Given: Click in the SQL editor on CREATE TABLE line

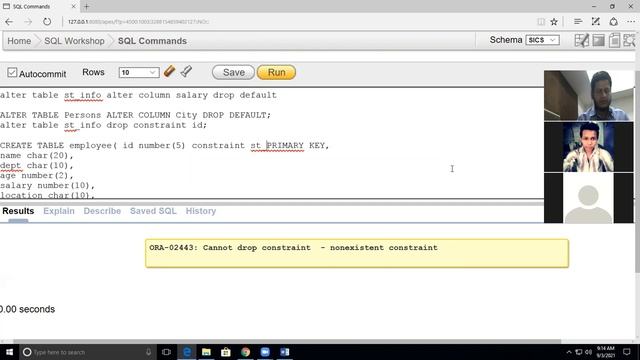Looking at the screenshot, I should (x=164, y=145).
